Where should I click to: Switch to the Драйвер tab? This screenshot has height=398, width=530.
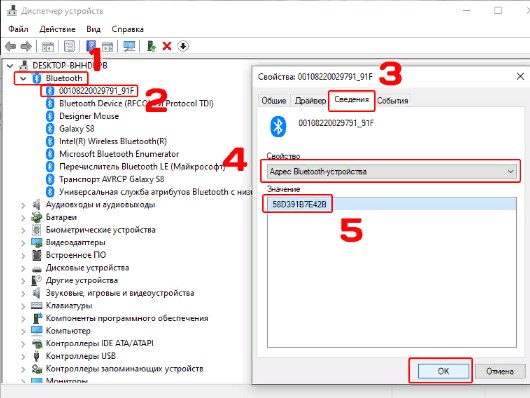coord(310,100)
